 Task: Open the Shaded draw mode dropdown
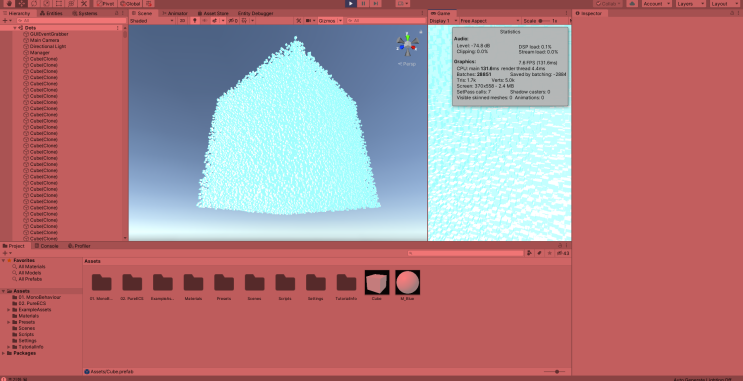pos(152,21)
